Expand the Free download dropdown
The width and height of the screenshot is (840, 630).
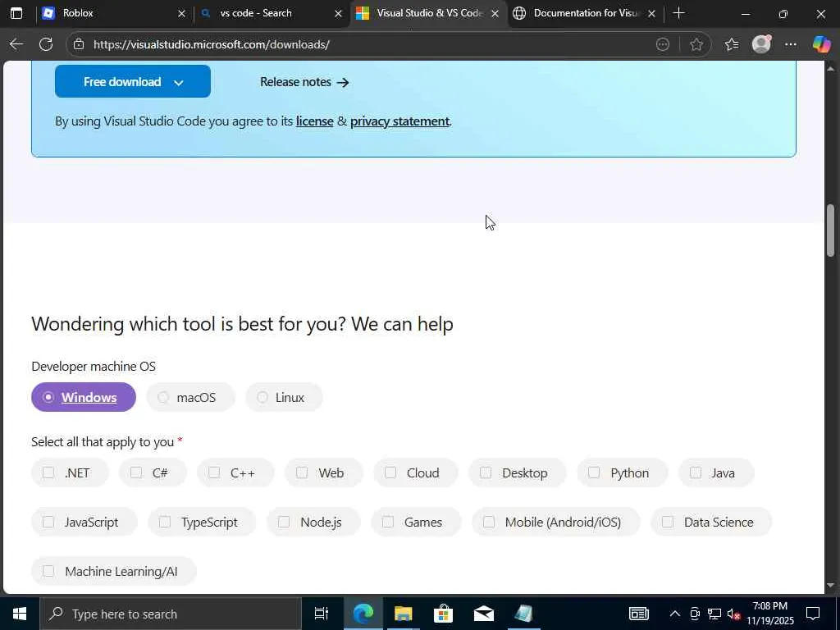pos(133,81)
